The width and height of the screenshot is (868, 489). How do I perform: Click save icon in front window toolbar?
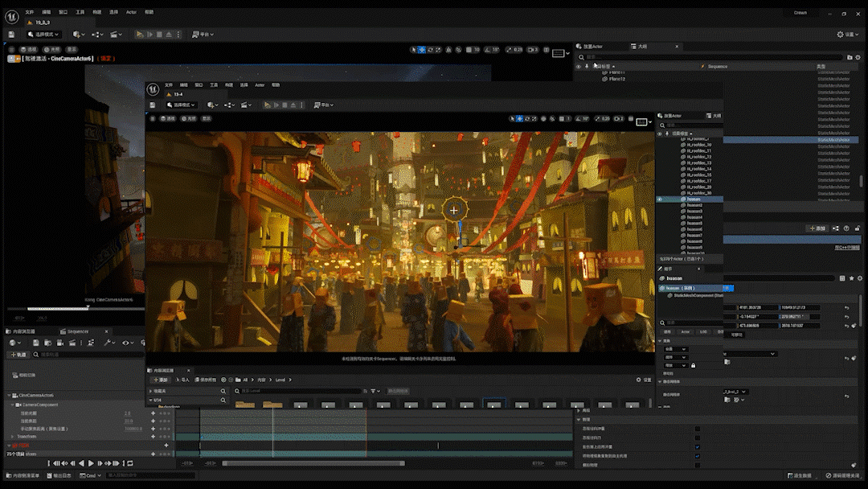(x=152, y=105)
